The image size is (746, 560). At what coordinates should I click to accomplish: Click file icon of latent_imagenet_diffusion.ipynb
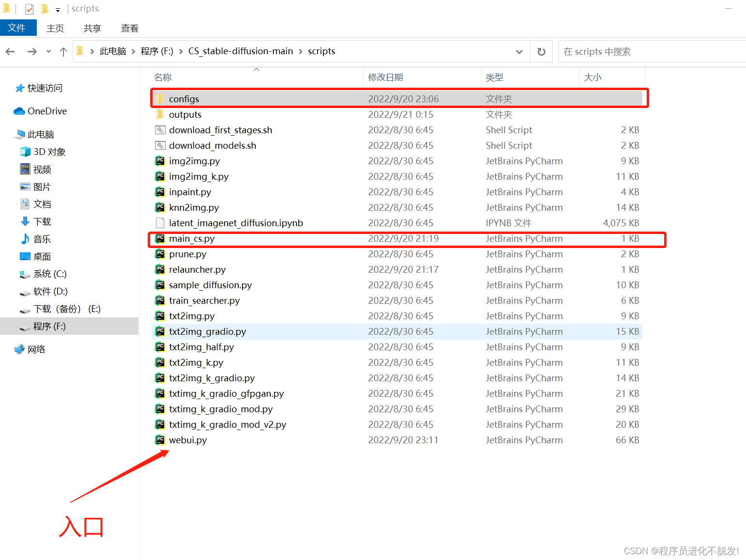(x=160, y=223)
